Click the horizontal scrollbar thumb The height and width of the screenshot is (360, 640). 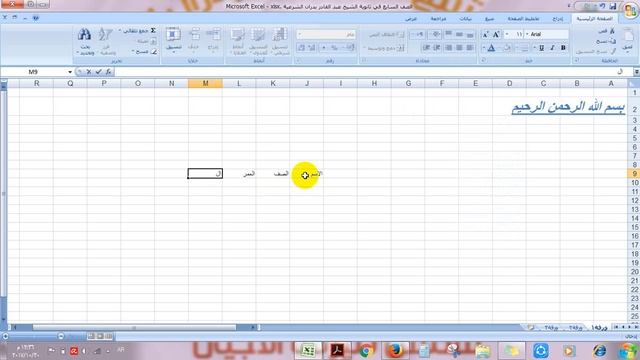[134, 327]
